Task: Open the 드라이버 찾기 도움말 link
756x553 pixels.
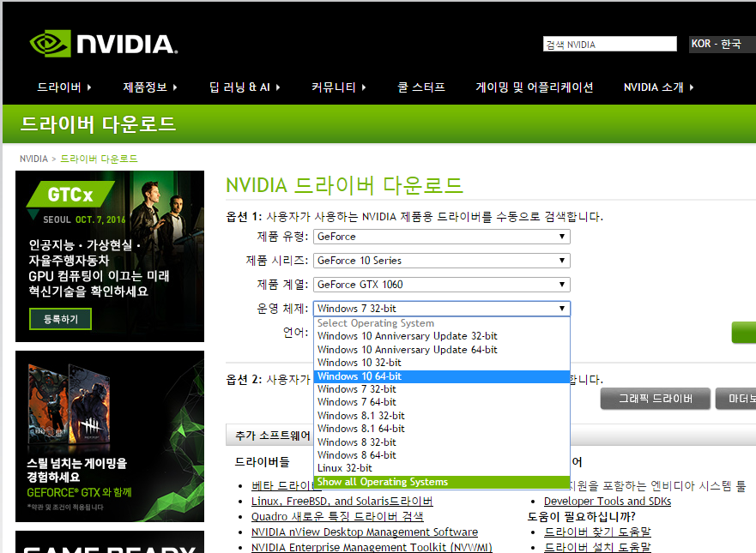Action: [x=597, y=532]
